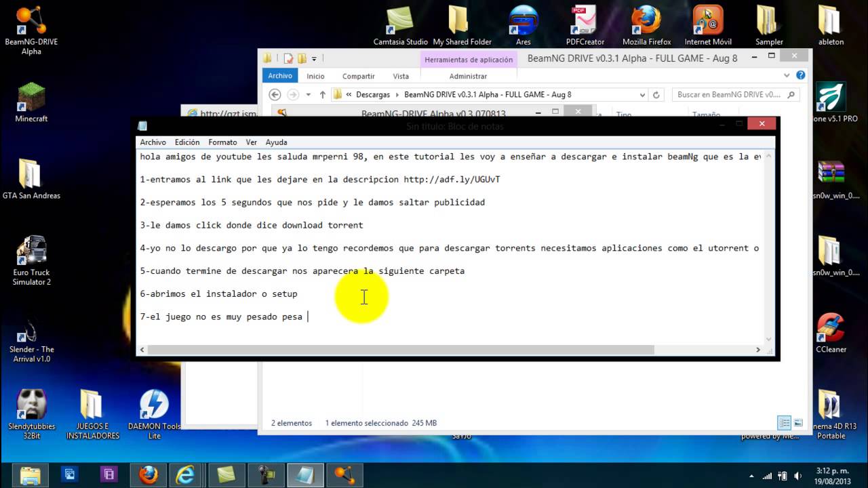Click the network signal tray icon

coord(767,476)
